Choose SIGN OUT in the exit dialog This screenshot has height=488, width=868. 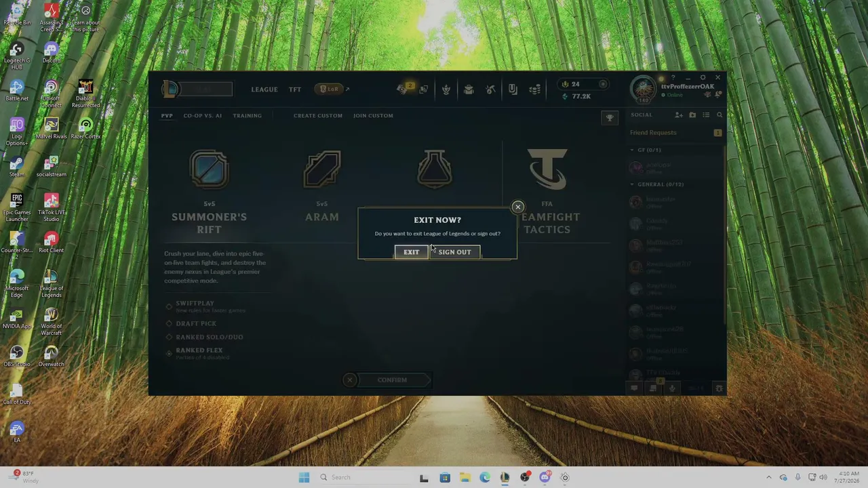[x=454, y=252]
